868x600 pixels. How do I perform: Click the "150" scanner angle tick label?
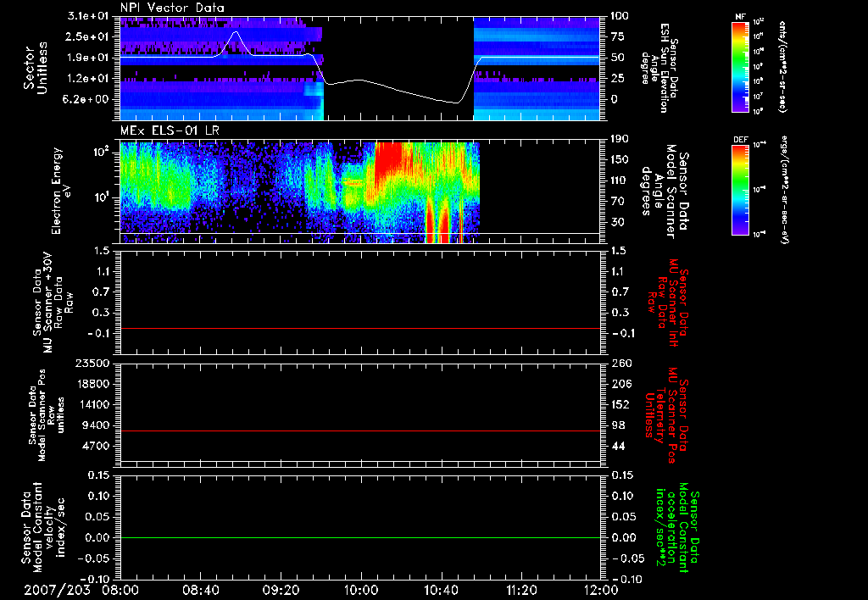pyautogui.click(x=620, y=160)
